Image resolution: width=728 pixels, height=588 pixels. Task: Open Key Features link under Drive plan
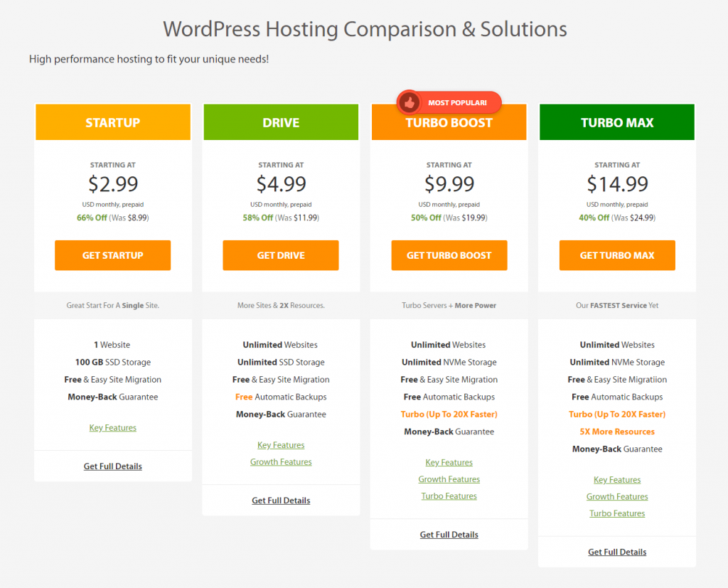[281, 445]
